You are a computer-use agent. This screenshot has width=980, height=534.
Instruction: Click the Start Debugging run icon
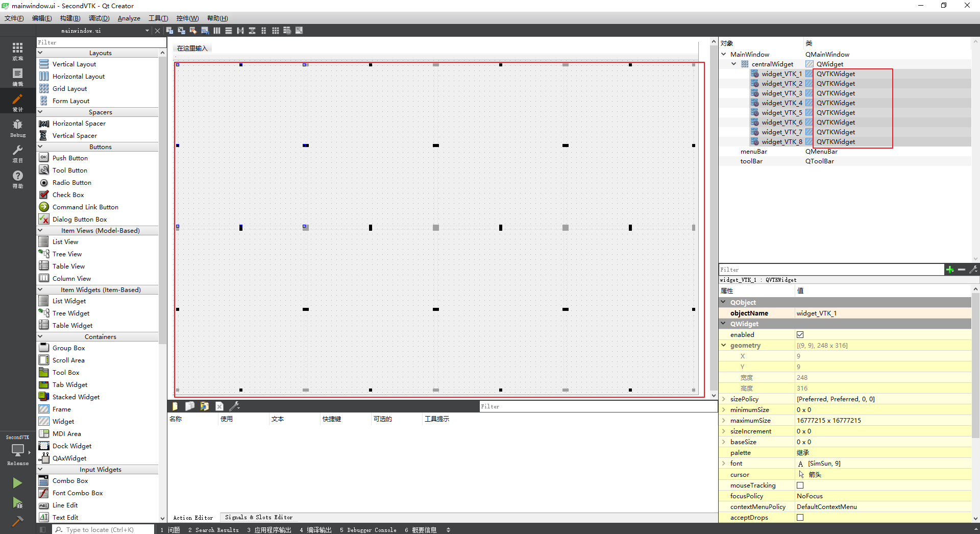(x=17, y=503)
